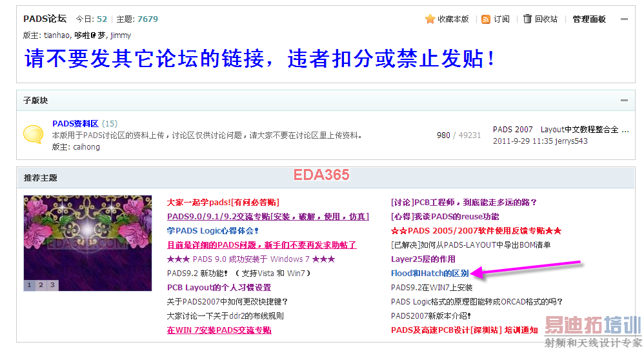Open Flood和Hatch的区别 thread
The height and width of the screenshot is (349, 644).
[x=430, y=274]
